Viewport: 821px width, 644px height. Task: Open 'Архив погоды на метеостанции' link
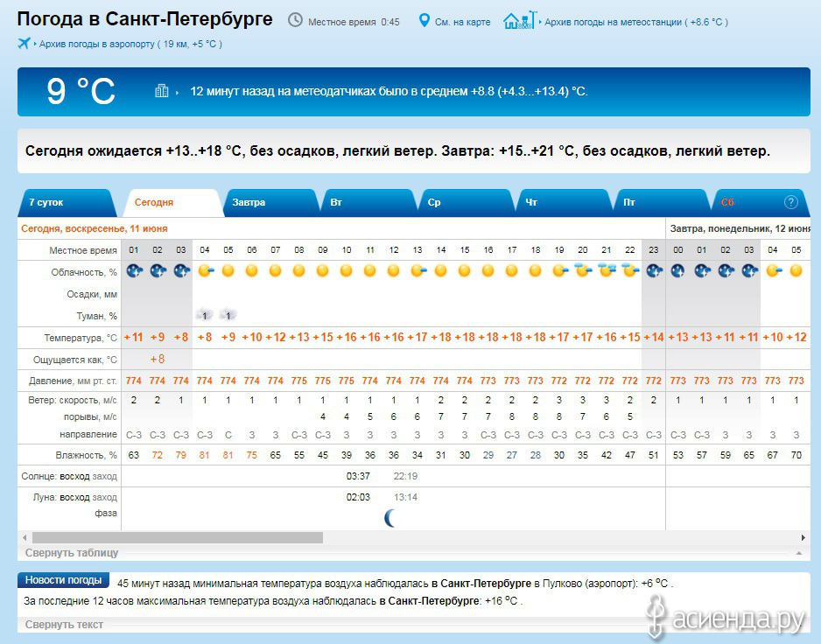(x=635, y=22)
